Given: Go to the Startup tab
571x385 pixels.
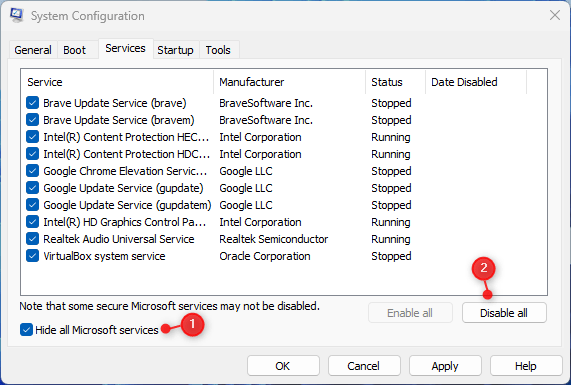Looking at the screenshot, I should coord(175,50).
